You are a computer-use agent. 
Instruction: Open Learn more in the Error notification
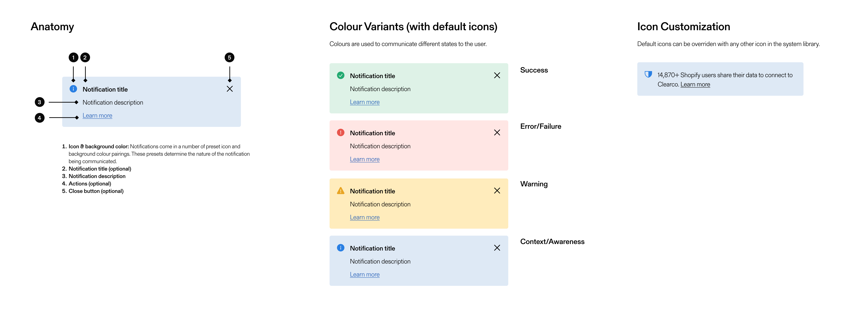[x=365, y=159]
